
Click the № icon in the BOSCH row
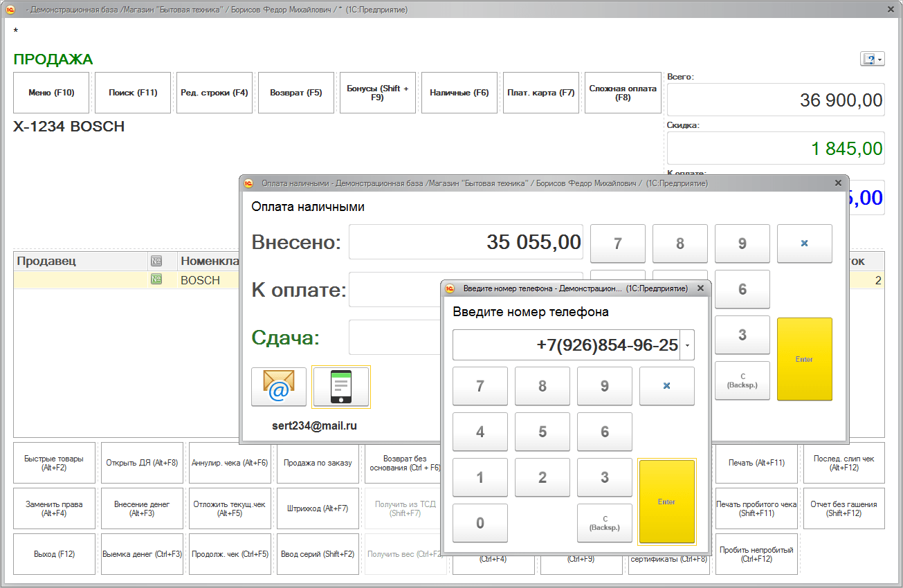(156, 280)
